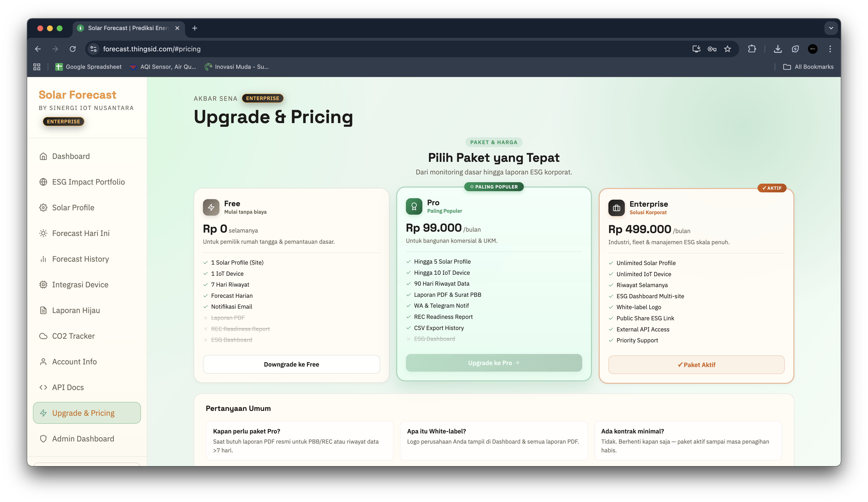This screenshot has height=502, width=868.
Task: Select the ESG Impact Portfolio globe icon
Action: click(x=43, y=181)
